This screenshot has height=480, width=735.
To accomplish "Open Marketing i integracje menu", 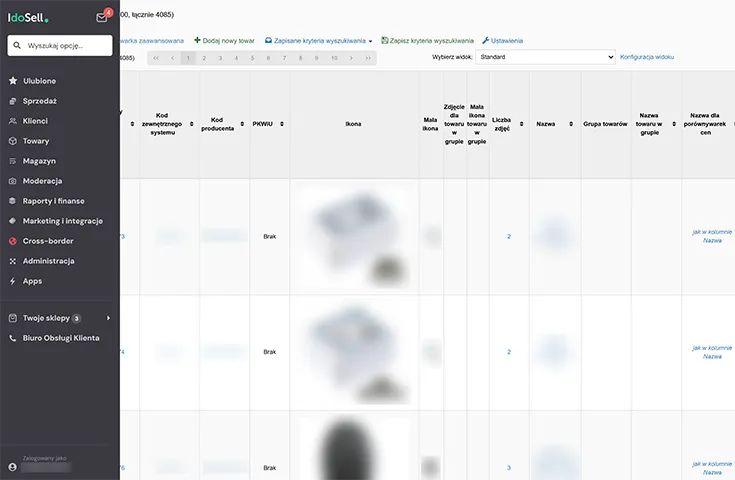I will pos(62,221).
